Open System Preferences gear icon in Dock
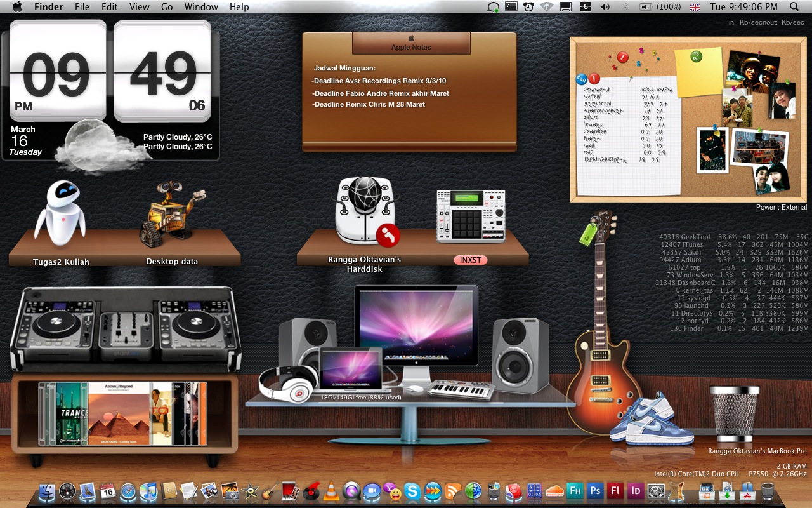The height and width of the screenshot is (508, 812). [x=656, y=491]
